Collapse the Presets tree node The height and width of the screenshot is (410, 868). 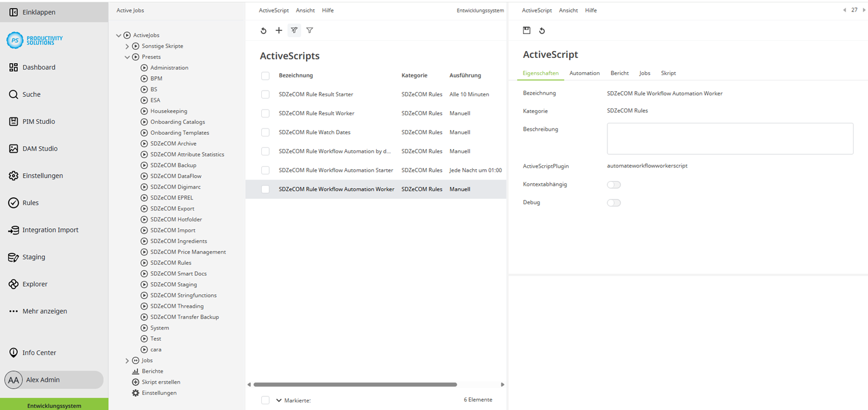coord(127,57)
